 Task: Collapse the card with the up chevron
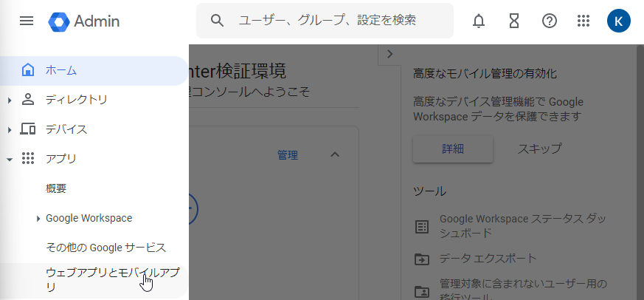click(335, 154)
